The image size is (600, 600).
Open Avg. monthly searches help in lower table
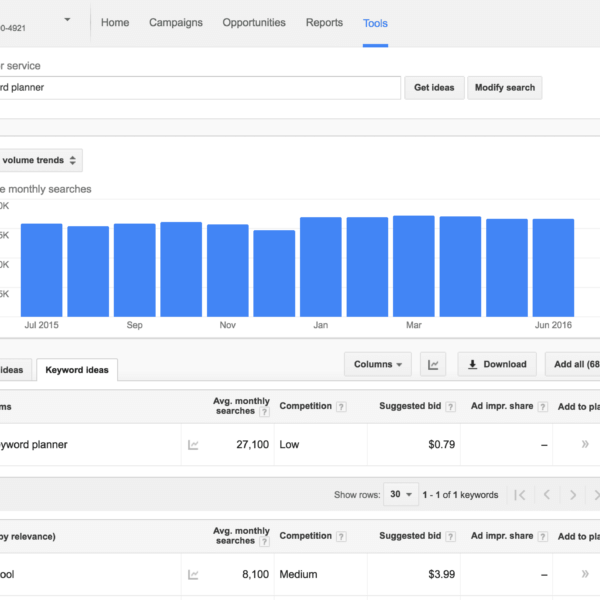coord(264,541)
